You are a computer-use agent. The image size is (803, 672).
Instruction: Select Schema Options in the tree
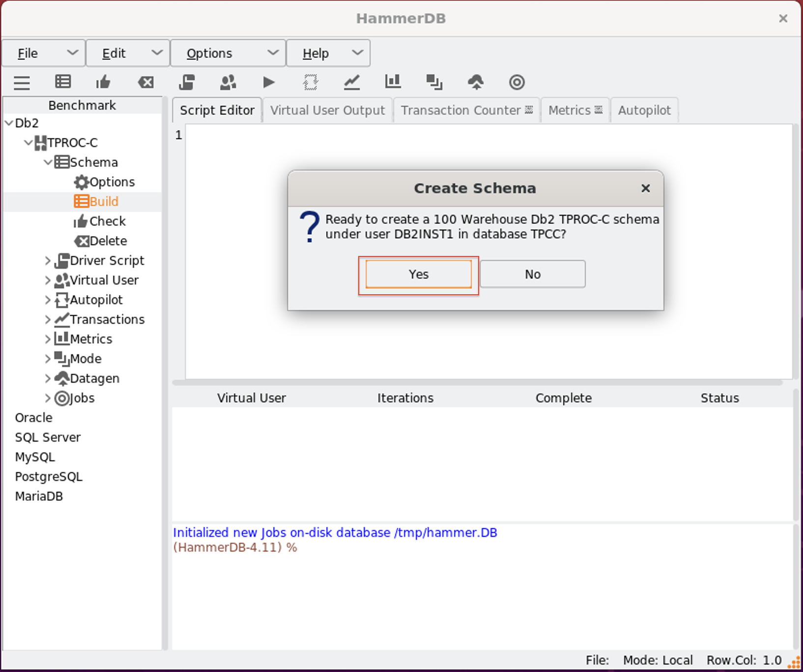[104, 182]
